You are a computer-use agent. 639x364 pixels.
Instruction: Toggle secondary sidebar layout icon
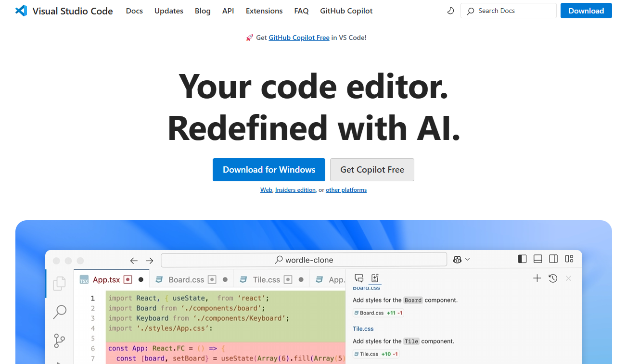pyautogui.click(x=553, y=259)
